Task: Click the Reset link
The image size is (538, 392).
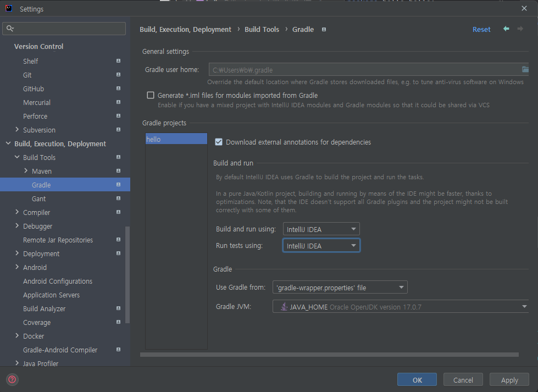Action: click(481, 30)
